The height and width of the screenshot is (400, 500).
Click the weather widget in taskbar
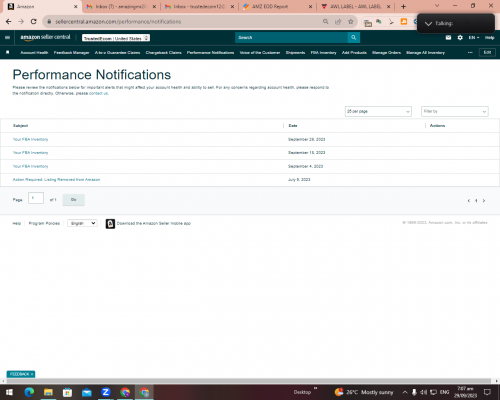click(x=364, y=392)
